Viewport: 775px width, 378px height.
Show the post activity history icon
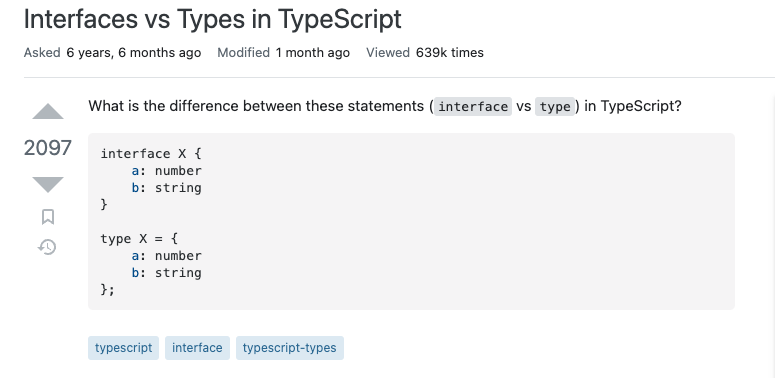(x=47, y=247)
